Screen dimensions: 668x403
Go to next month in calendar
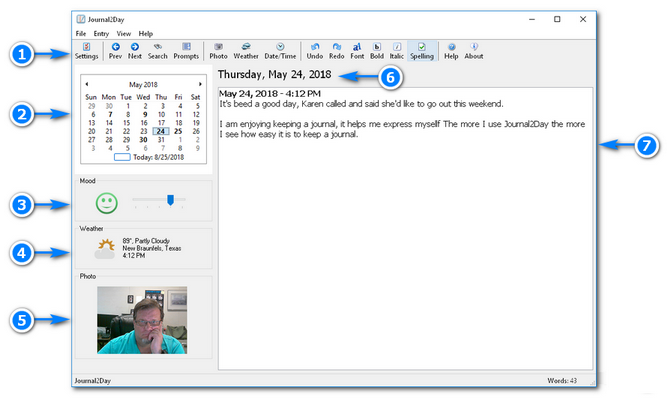200,84
